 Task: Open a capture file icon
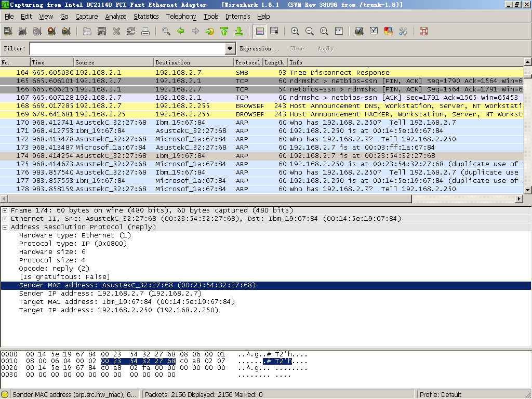coord(87,32)
